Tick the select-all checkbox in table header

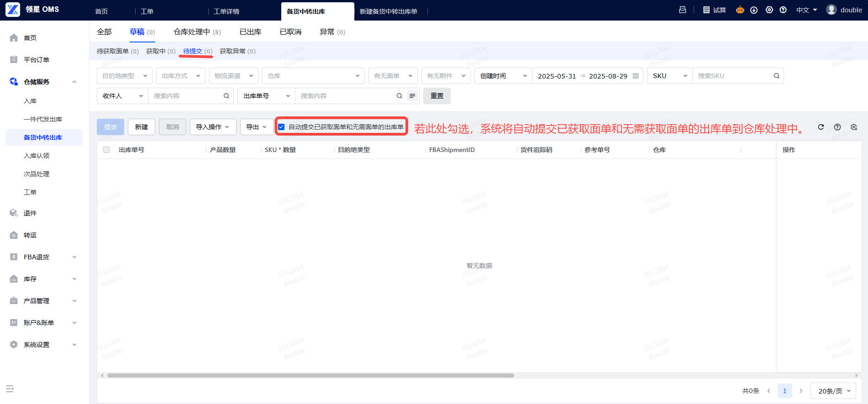pos(106,150)
